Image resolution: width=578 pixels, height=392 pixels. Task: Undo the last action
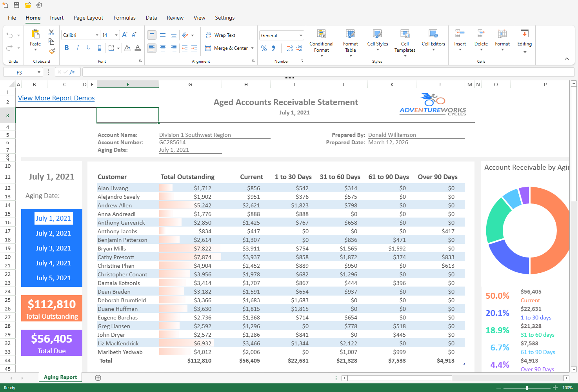pos(9,35)
